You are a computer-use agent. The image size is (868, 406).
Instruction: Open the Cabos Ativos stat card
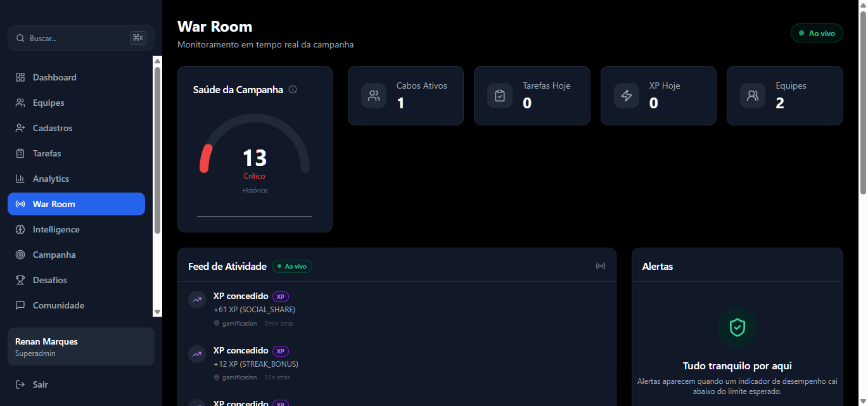point(405,96)
